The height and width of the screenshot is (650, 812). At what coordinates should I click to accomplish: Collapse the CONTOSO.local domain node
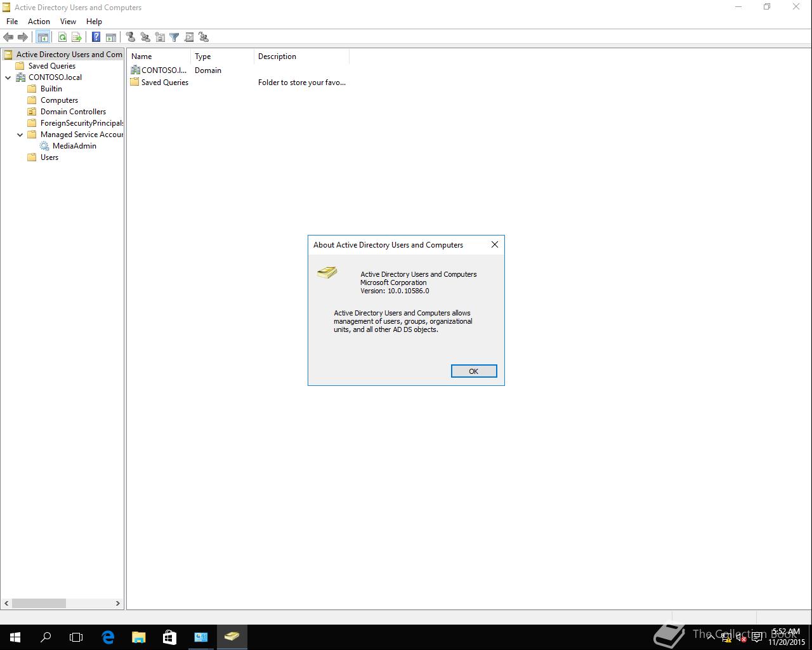click(x=8, y=77)
